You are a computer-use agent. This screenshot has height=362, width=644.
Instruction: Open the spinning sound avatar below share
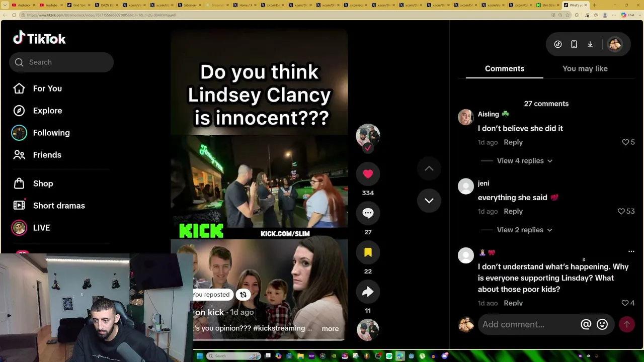tap(368, 330)
